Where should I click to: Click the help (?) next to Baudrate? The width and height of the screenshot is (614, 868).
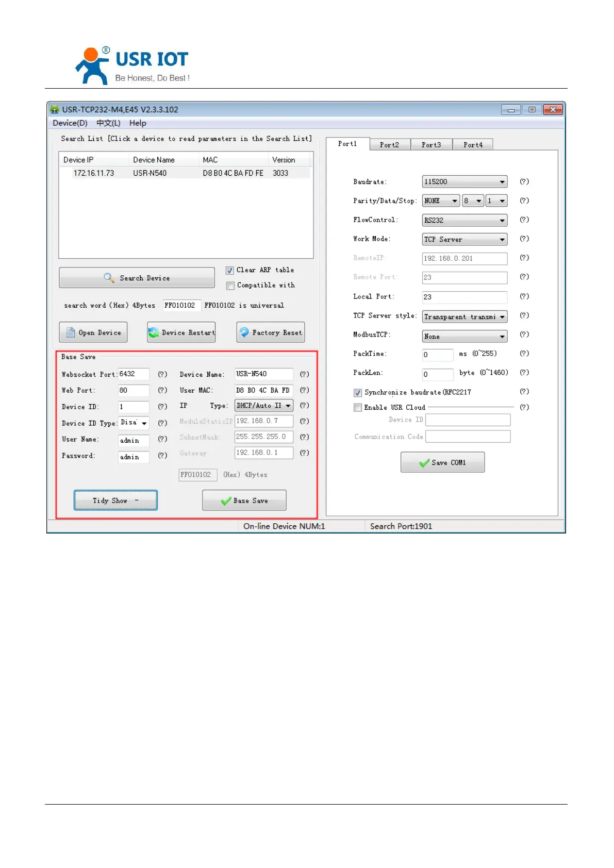524,181
